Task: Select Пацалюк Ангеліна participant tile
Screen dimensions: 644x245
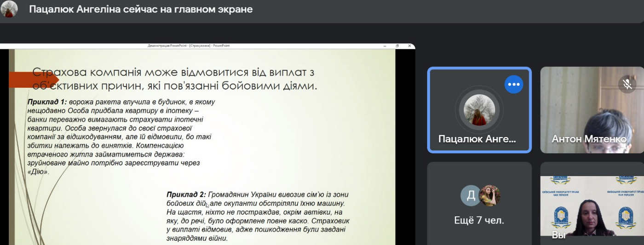Action: tap(479, 110)
